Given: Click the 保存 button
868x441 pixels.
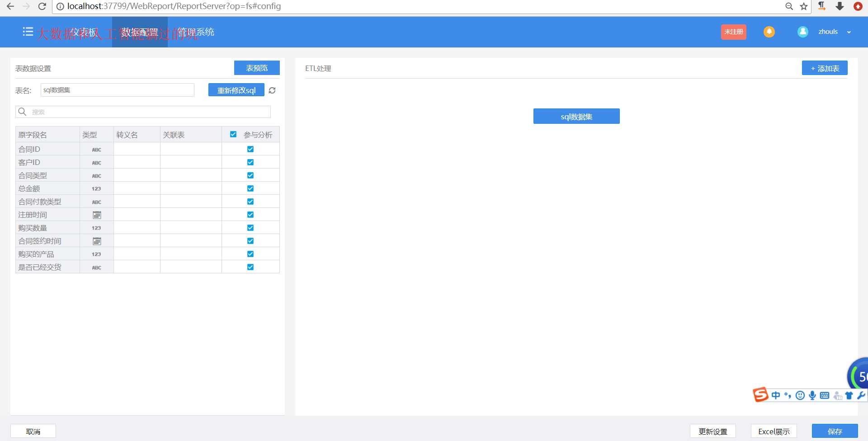Looking at the screenshot, I should coord(835,431).
